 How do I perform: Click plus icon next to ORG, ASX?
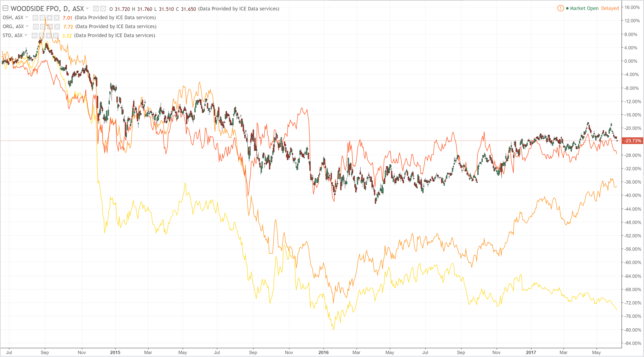point(50,26)
